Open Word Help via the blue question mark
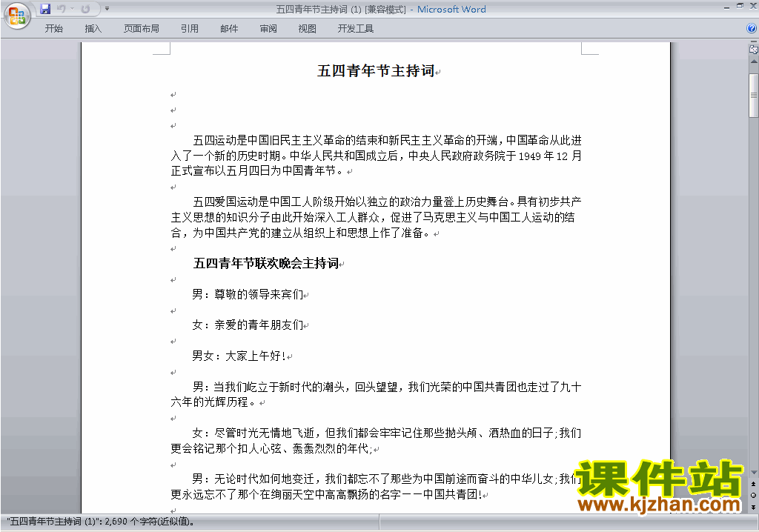This screenshot has width=759, height=532. (752, 28)
